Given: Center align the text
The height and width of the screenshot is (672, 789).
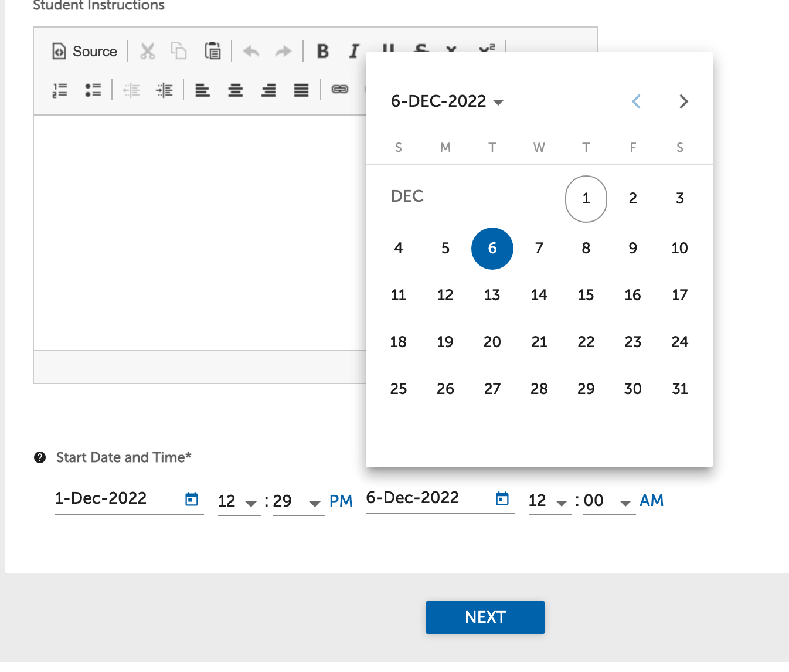Looking at the screenshot, I should click(x=236, y=90).
